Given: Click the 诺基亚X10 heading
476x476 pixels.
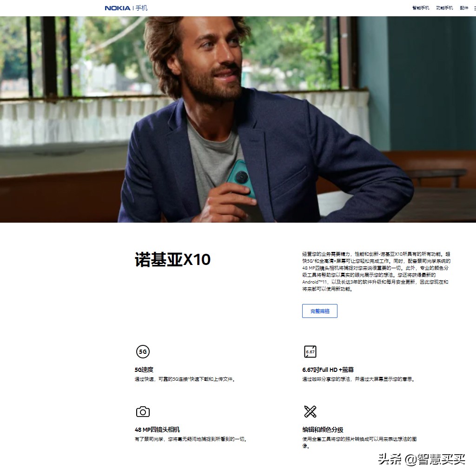Looking at the screenshot, I should [172, 259].
